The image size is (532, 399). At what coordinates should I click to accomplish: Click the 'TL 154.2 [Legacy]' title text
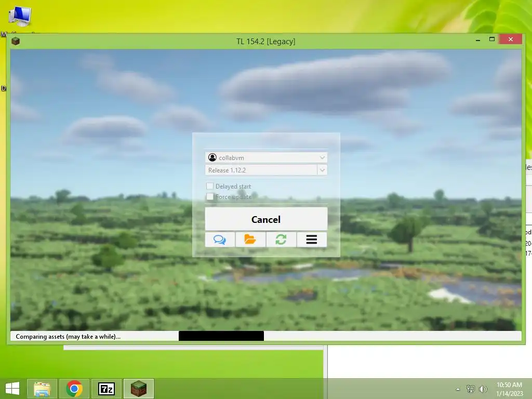click(265, 42)
